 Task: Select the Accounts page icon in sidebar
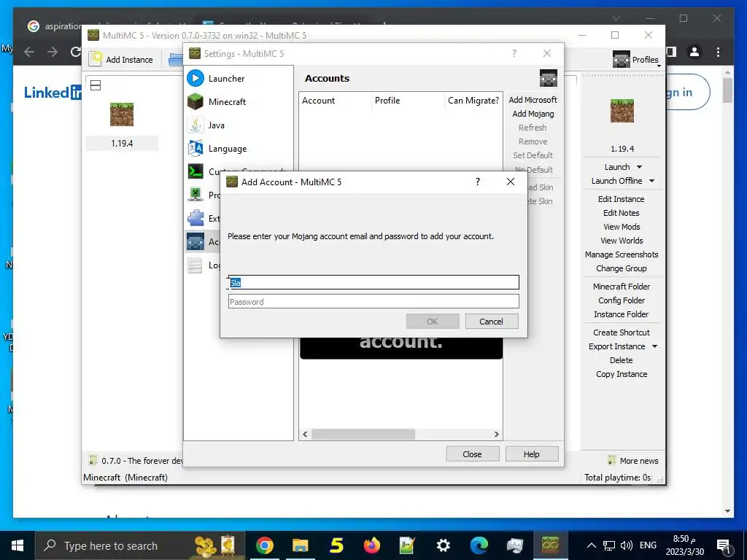[x=196, y=241]
